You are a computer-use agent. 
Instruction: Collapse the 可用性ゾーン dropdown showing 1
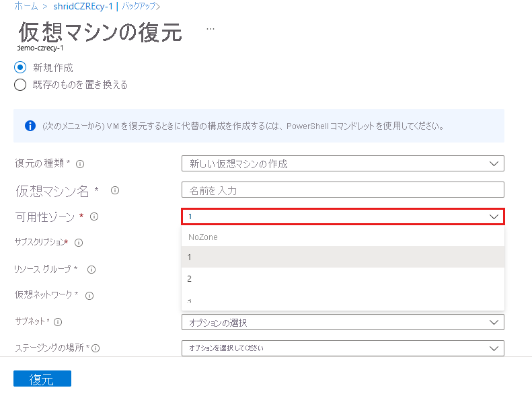pyautogui.click(x=343, y=216)
